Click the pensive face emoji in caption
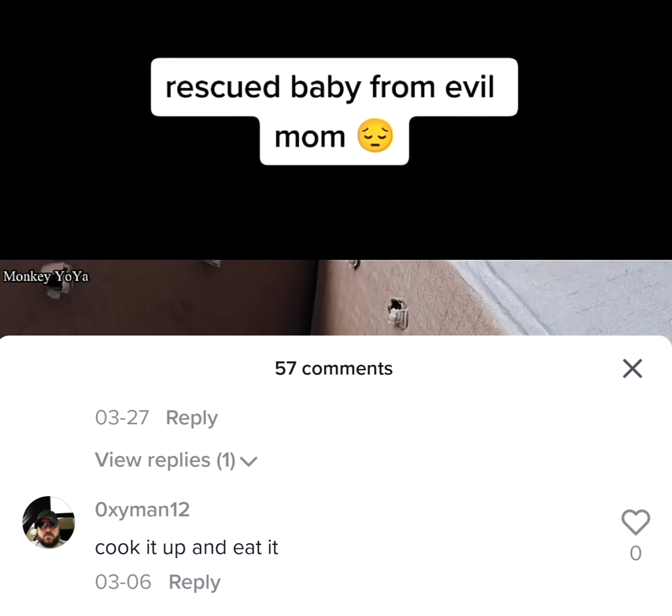 375,136
